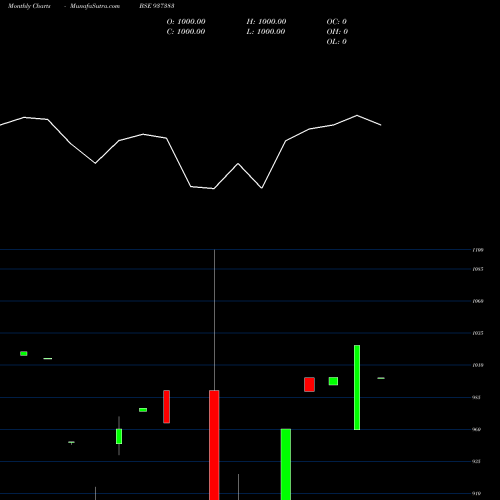Click the tall green candle topping near 1035

pos(357,387)
